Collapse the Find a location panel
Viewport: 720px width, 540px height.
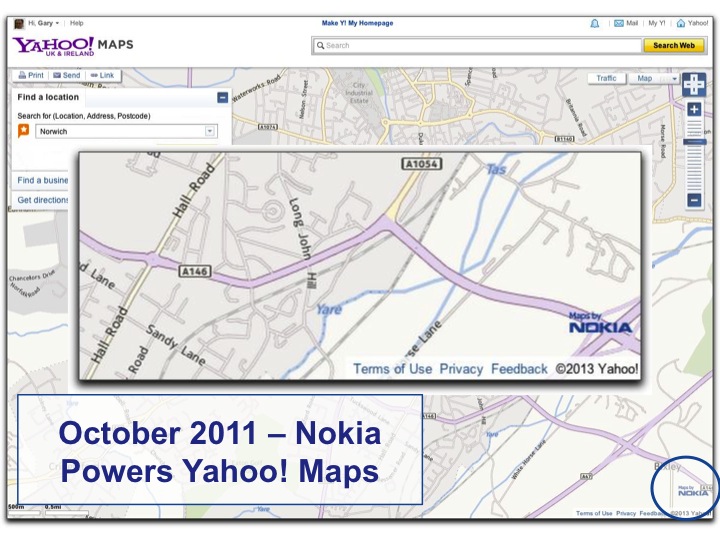click(x=223, y=97)
